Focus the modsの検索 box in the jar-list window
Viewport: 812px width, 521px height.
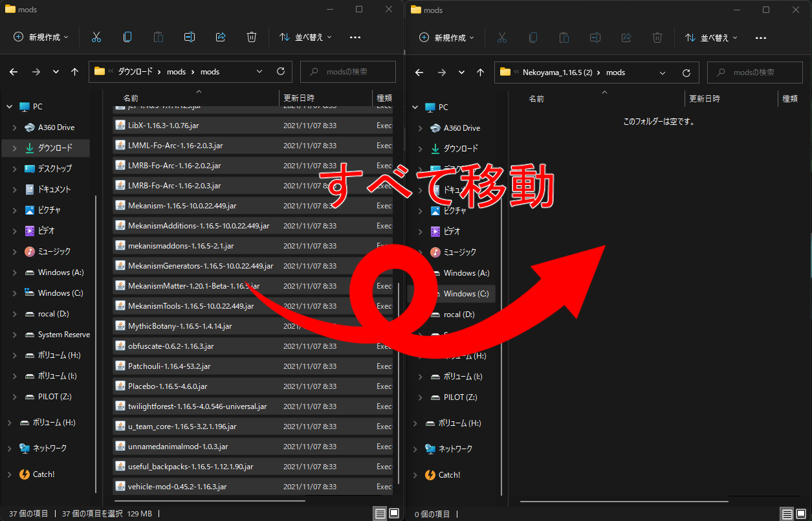coord(348,72)
